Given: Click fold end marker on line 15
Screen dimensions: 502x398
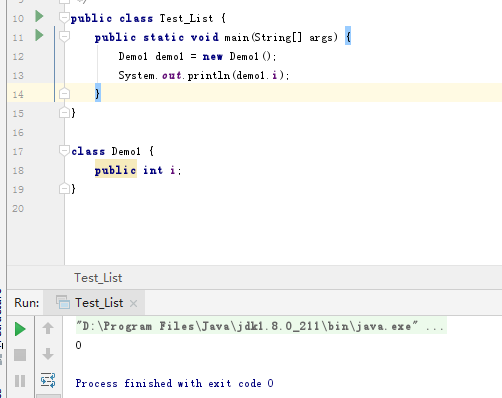Looking at the screenshot, I should pyautogui.click(x=64, y=112).
